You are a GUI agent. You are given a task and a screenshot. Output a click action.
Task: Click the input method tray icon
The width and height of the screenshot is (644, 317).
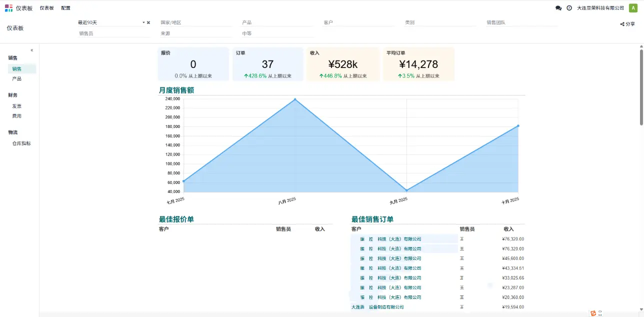(x=593, y=313)
